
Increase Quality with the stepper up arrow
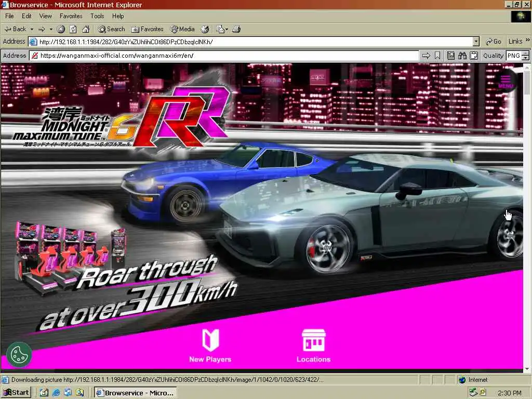[526, 54]
